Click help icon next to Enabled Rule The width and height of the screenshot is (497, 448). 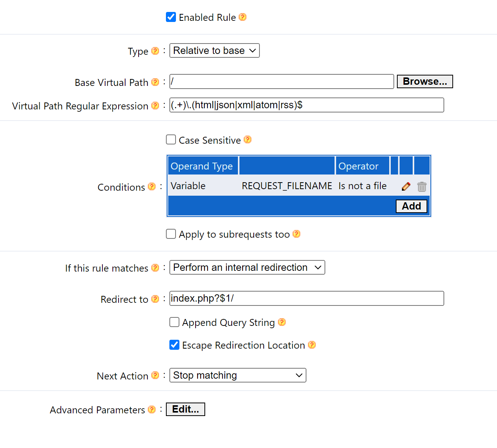tap(243, 17)
